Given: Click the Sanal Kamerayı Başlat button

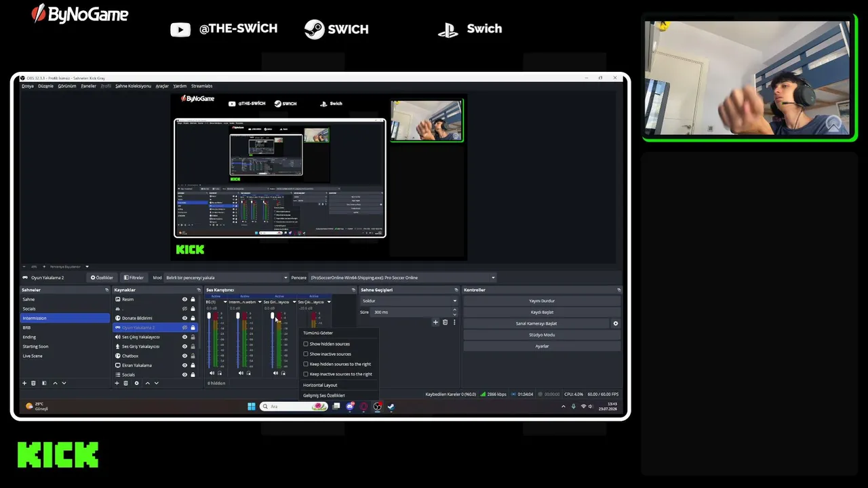Looking at the screenshot, I should 536,323.
